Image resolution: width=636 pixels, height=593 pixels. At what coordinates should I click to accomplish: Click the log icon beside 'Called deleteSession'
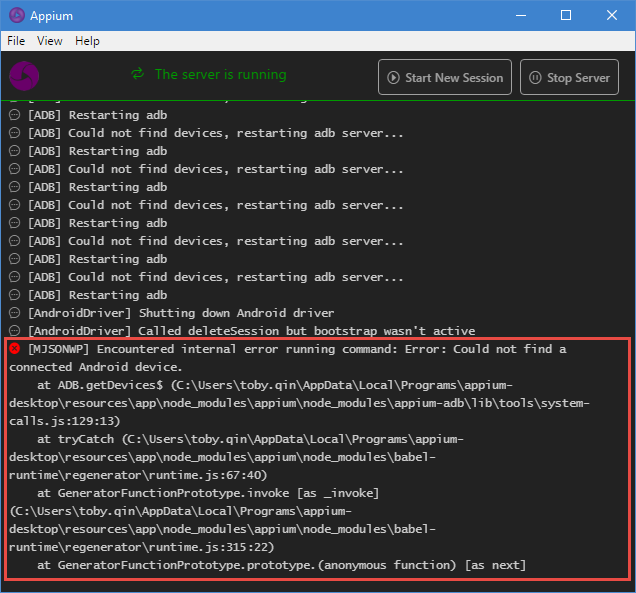click(x=15, y=331)
